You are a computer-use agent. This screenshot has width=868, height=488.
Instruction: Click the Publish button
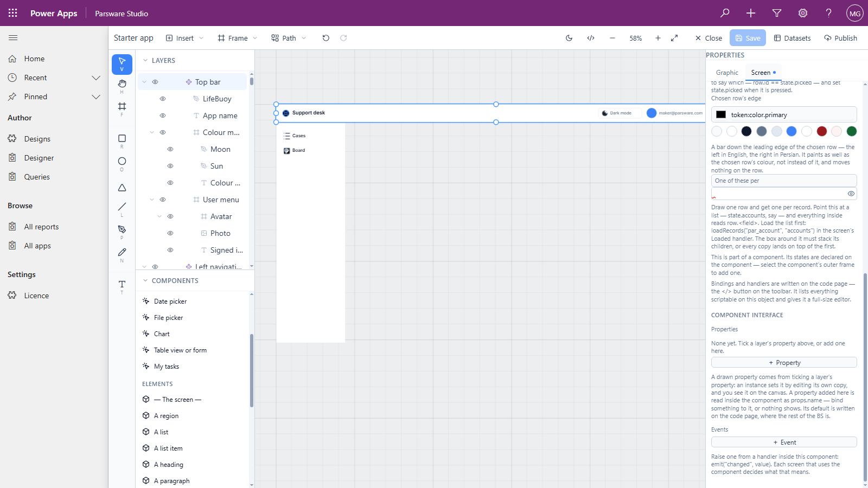coord(840,38)
